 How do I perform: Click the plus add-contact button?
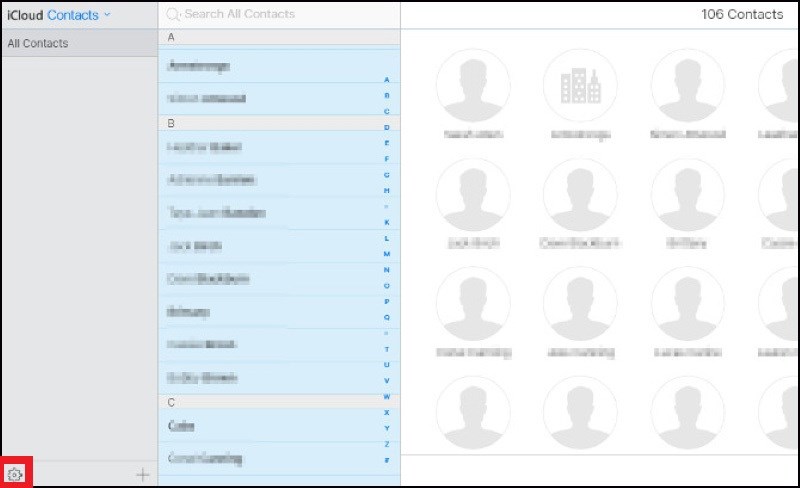[143, 475]
